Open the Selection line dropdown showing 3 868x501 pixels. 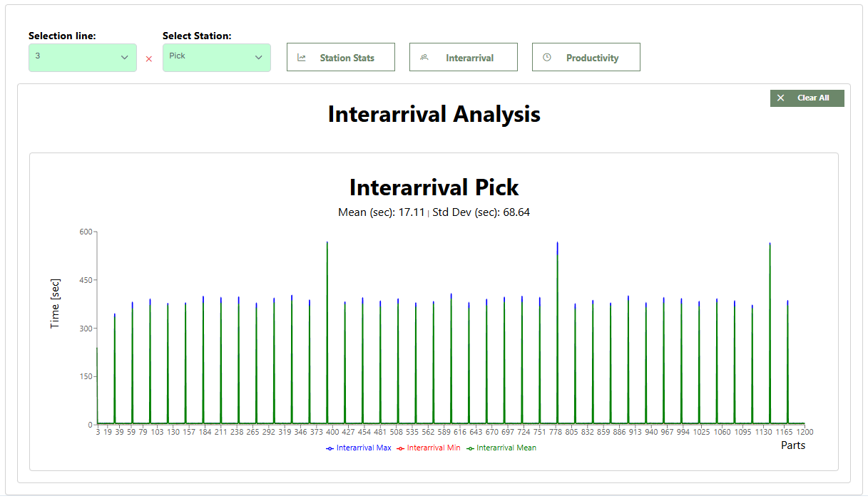pyautogui.click(x=82, y=57)
